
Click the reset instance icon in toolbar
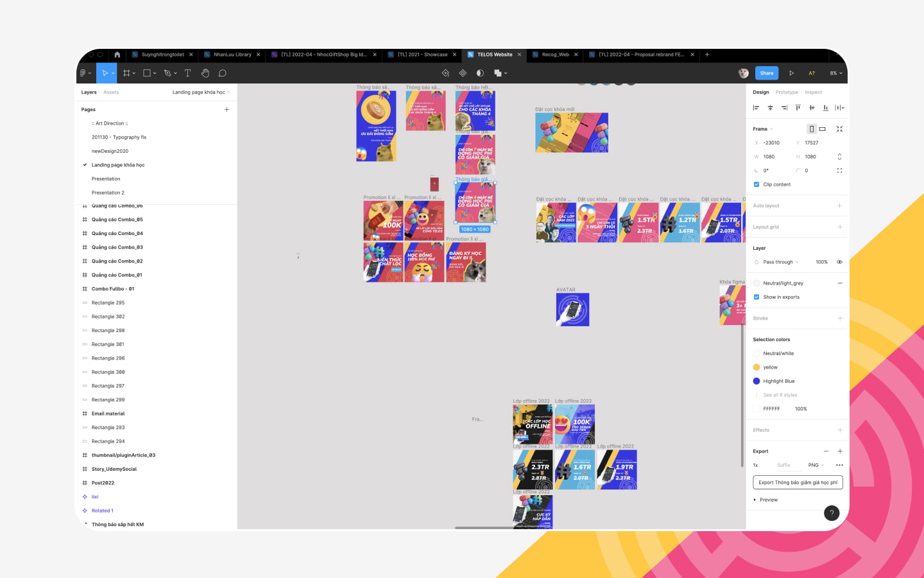(x=445, y=73)
